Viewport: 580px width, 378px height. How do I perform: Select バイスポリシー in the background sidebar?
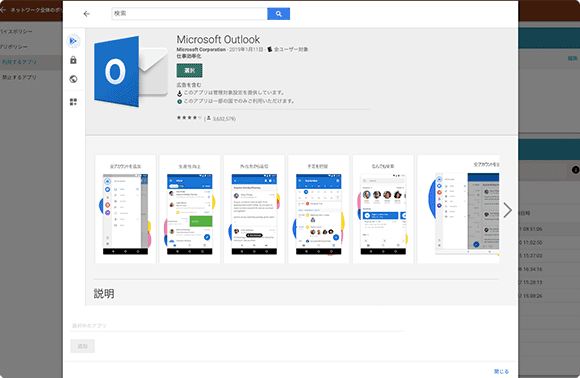point(16,32)
